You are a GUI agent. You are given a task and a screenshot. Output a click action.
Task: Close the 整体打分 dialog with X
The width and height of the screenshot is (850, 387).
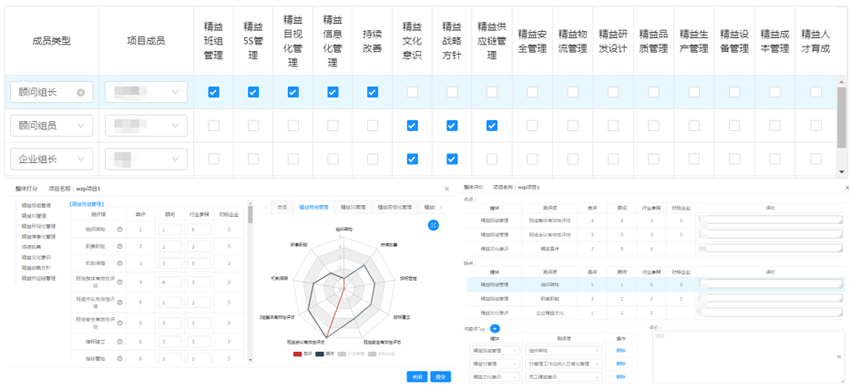click(x=447, y=189)
